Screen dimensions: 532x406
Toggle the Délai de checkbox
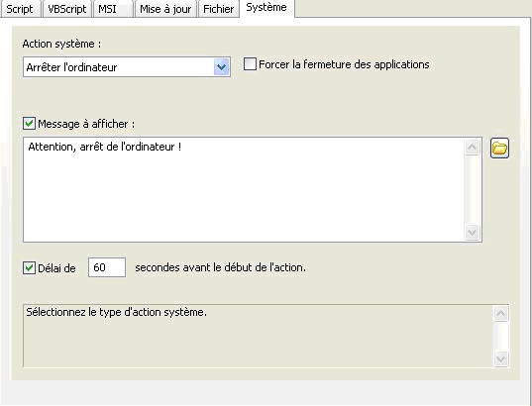[x=29, y=268]
